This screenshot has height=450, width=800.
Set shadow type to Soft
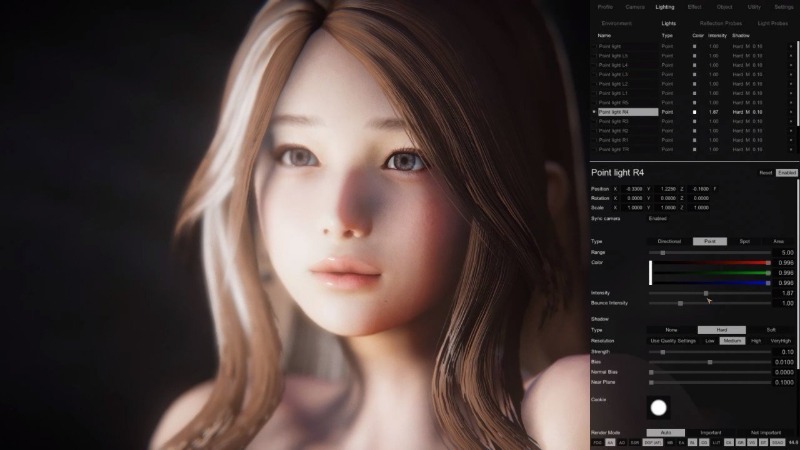pyautogui.click(x=771, y=330)
